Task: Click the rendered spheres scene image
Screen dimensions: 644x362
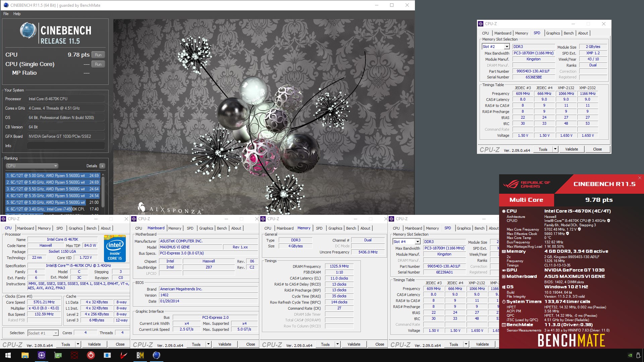Action: pos(264,117)
